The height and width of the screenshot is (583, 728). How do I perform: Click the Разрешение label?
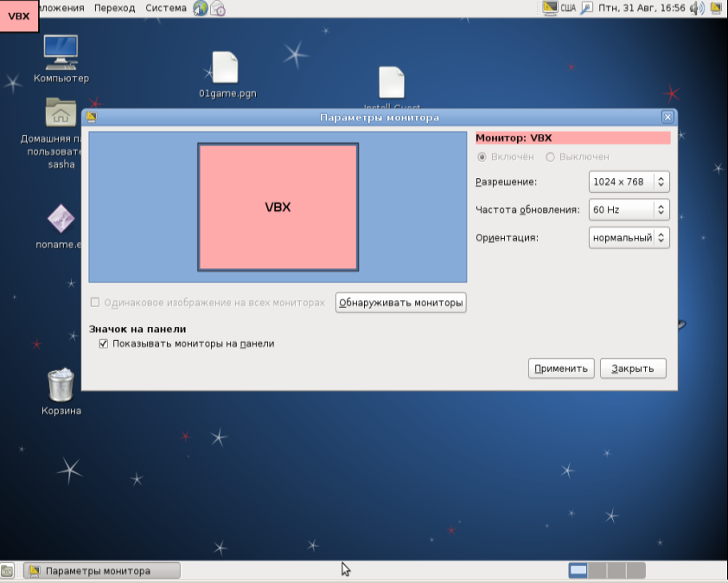point(506,182)
